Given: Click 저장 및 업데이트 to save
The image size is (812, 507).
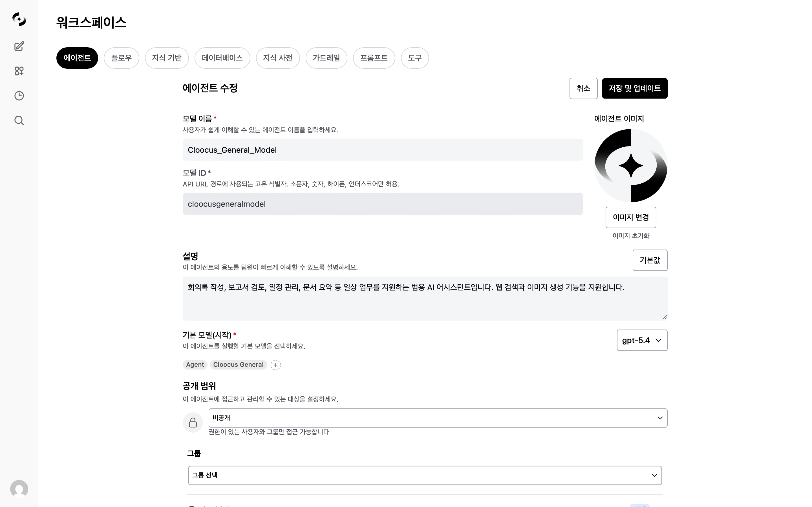Looking at the screenshot, I should pyautogui.click(x=634, y=88).
